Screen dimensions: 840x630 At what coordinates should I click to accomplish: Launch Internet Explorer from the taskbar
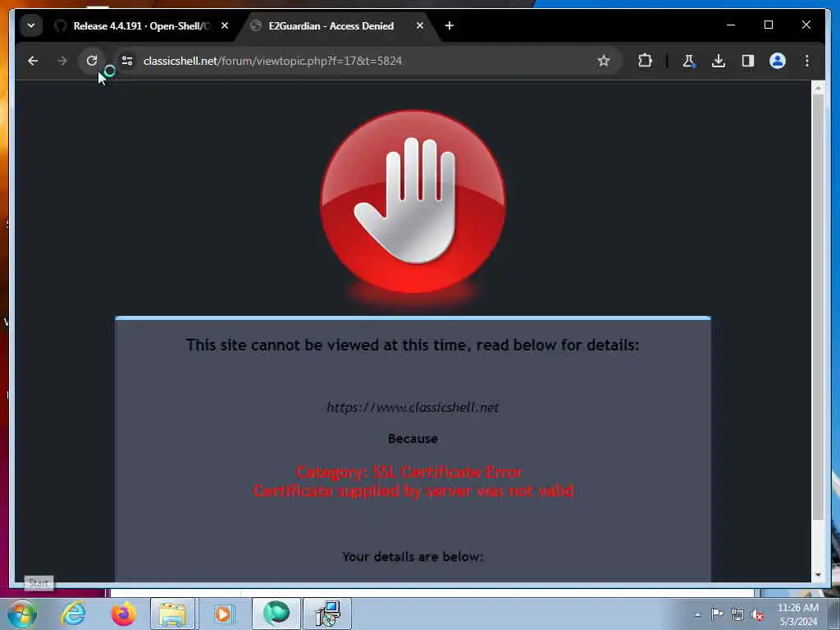[x=73, y=614]
